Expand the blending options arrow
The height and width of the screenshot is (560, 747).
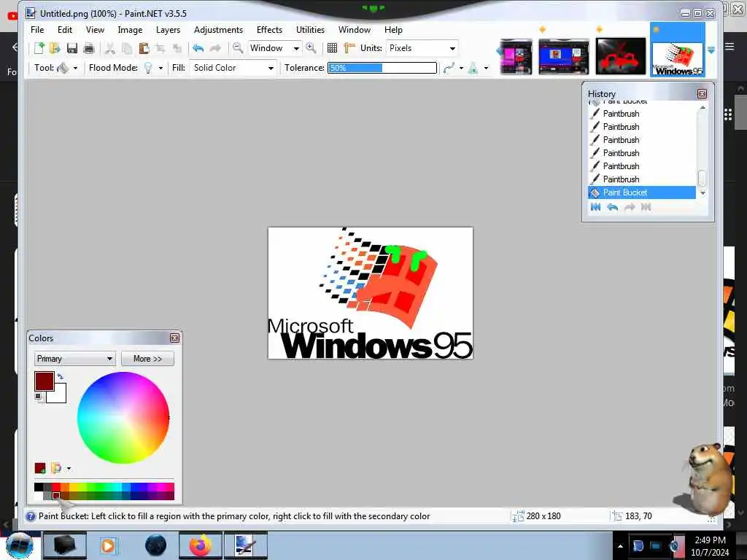coord(486,68)
